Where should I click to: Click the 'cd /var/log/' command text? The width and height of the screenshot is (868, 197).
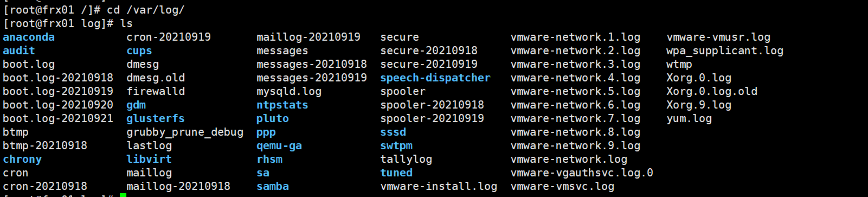pyautogui.click(x=146, y=10)
